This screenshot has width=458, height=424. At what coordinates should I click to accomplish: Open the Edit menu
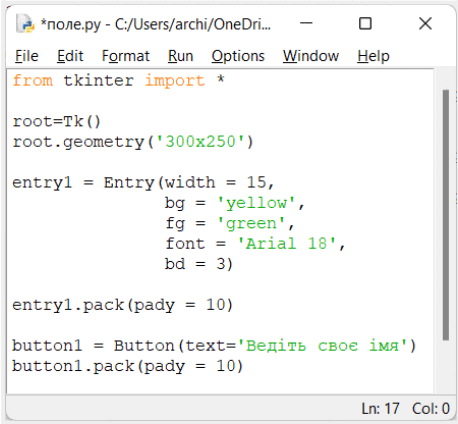coord(70,56)
